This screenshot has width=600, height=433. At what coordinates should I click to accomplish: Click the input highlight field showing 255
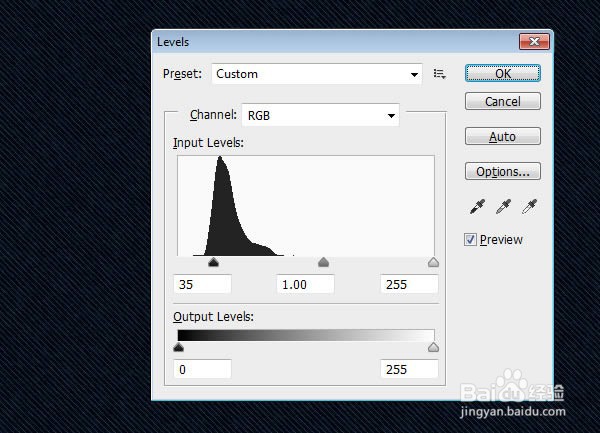tap(409, 284)
